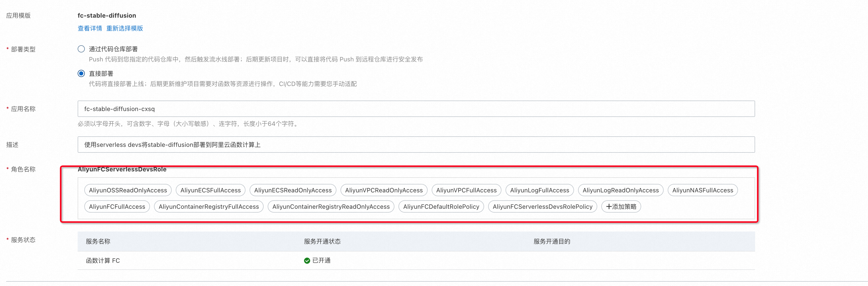Click the '服务名称' column header

click(98, 241)
